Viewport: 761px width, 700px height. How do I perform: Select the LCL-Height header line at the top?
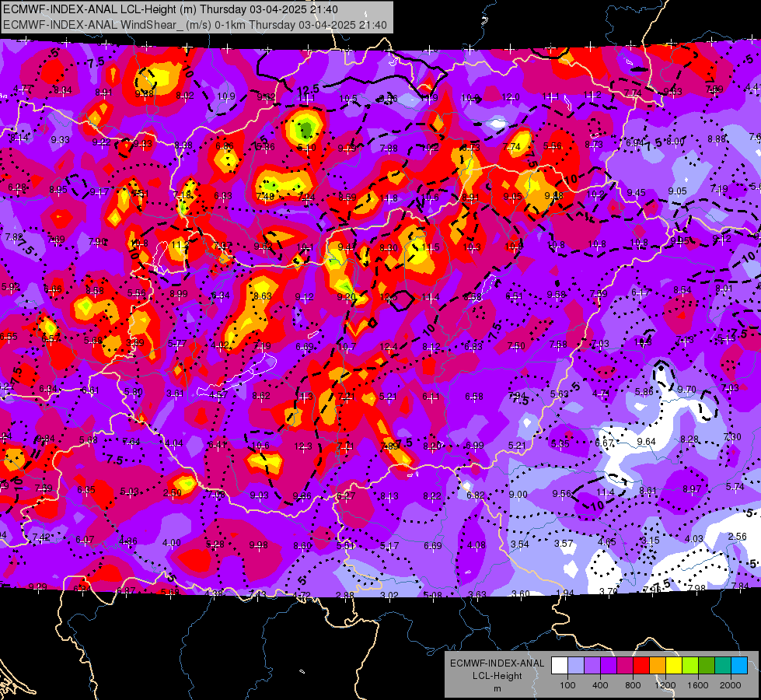[x=170, y=9]
